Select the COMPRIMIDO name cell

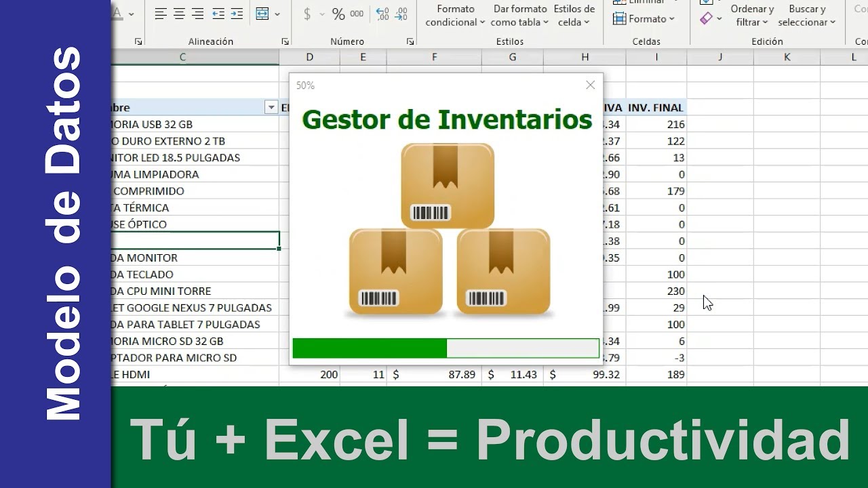pos(195,191)
